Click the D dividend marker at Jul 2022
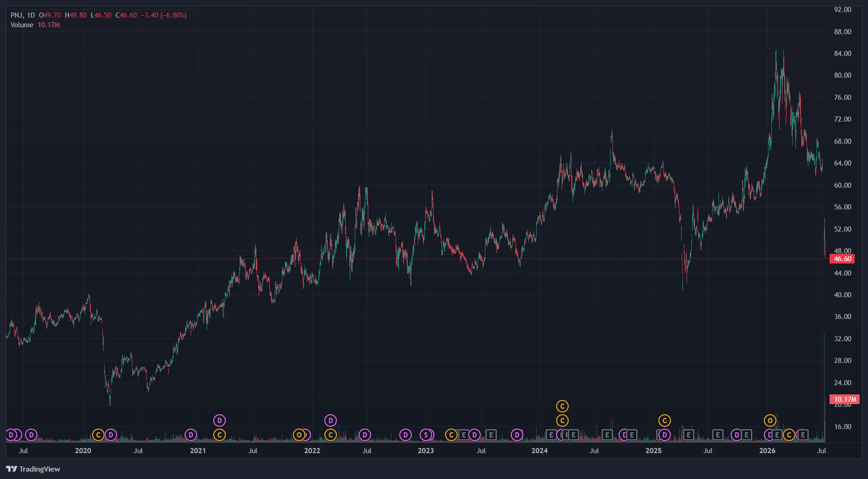This screenshot has height=479, width=868. (365, 435)
